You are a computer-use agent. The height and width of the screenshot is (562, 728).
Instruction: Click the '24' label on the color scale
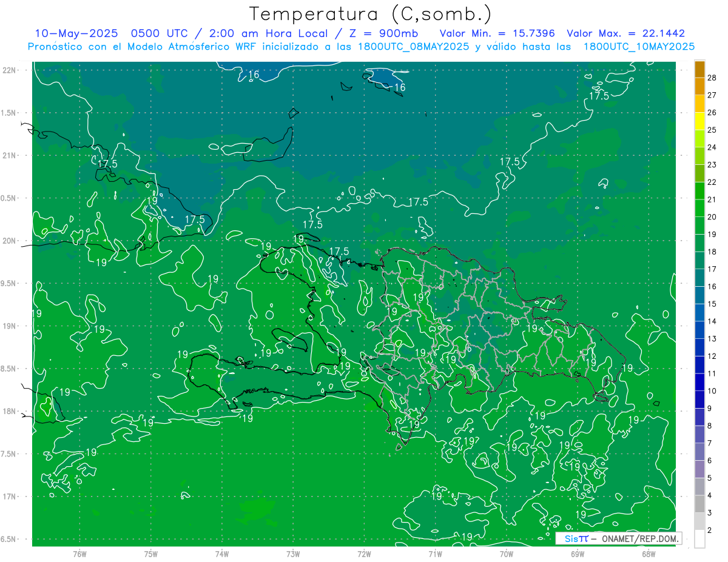click(712, 147)
